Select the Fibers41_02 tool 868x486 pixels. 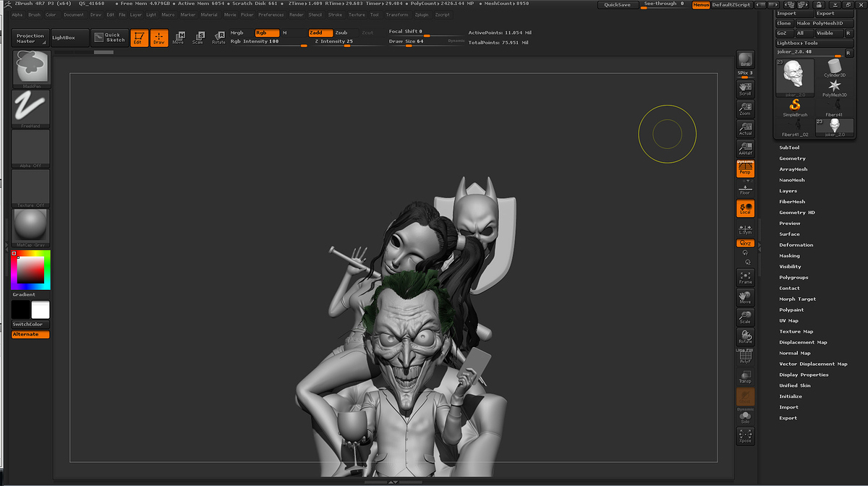click(x=795, y=127)
